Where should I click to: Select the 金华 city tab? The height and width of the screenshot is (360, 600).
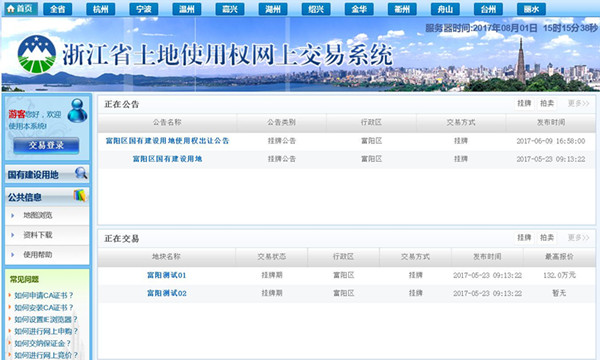point(359,9)
